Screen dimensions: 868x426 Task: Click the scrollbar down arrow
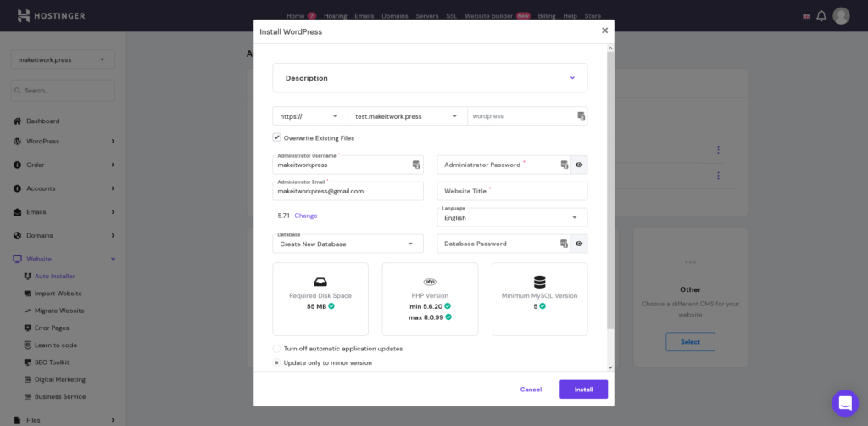[x=610, y=367]
